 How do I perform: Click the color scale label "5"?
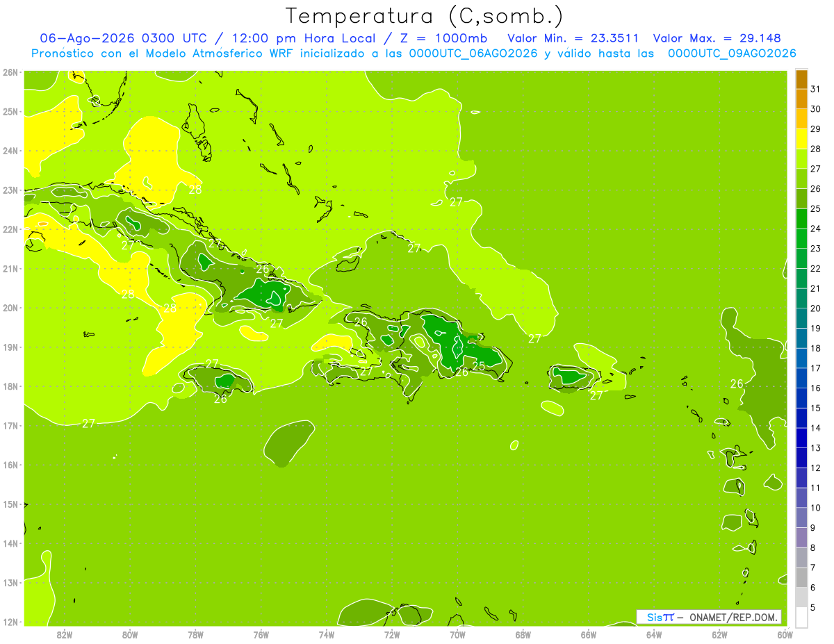812,607
